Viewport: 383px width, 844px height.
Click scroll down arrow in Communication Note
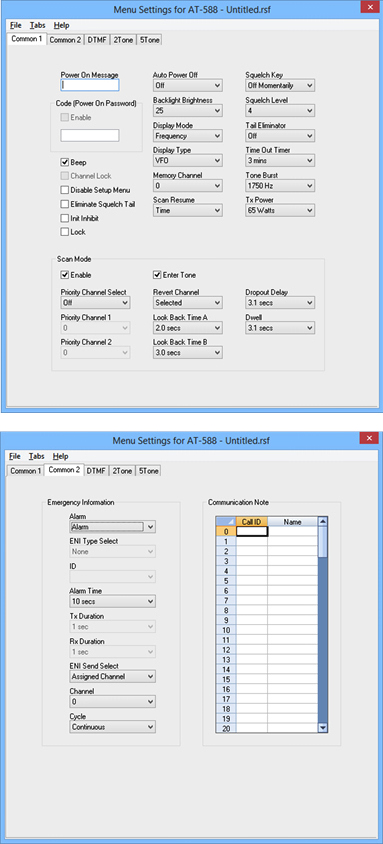pyautogui.click(x=323, y=728)
